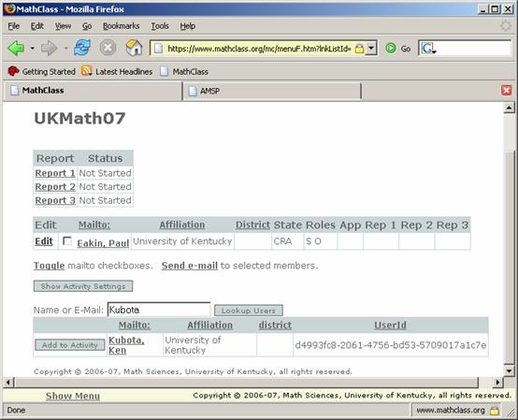Screen dimensions: 518x420
Task: Switch to the MathClass tab
Action: [93, 91]
